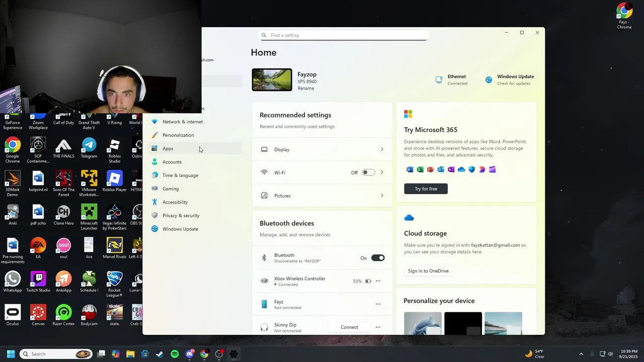Click the taskbar Search box
644x362 pixels.
56,354
